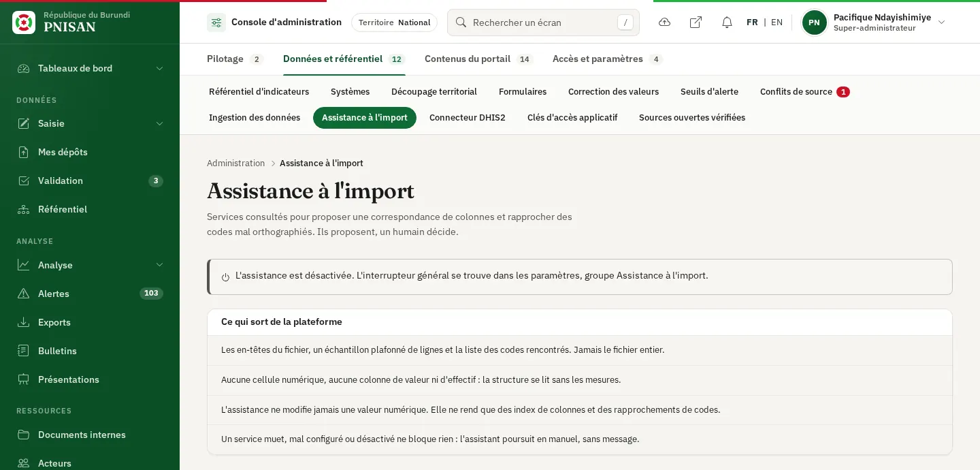Click the search magnifier icon
980x470 pixels.
(461, 22)
